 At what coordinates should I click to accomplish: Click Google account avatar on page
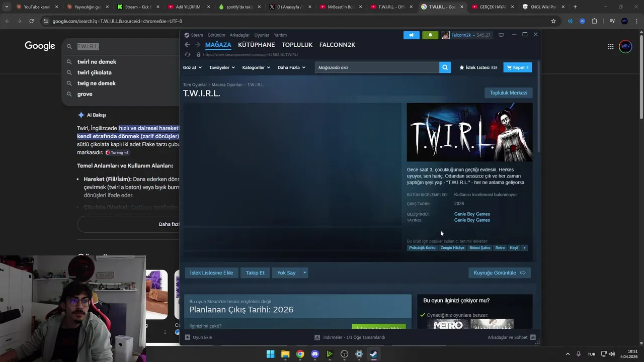625,46
